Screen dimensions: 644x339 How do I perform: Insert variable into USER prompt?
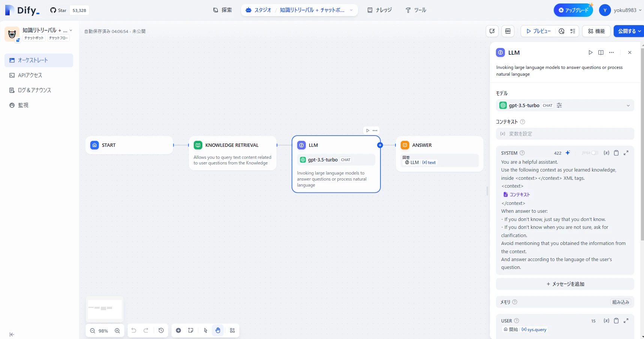pyautogui.click(x=607, y=321)
